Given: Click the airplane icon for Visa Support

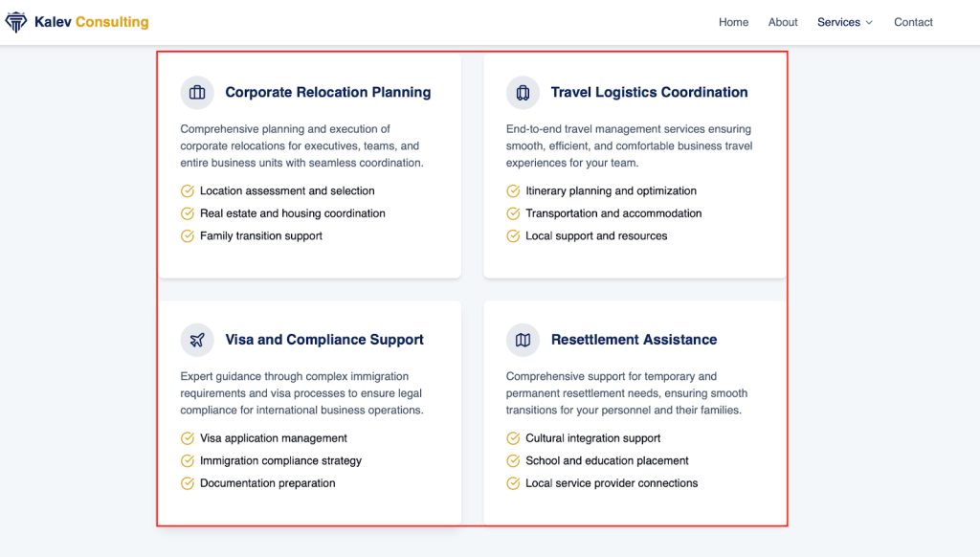Looking at the screenshot, I should point(197,340).
